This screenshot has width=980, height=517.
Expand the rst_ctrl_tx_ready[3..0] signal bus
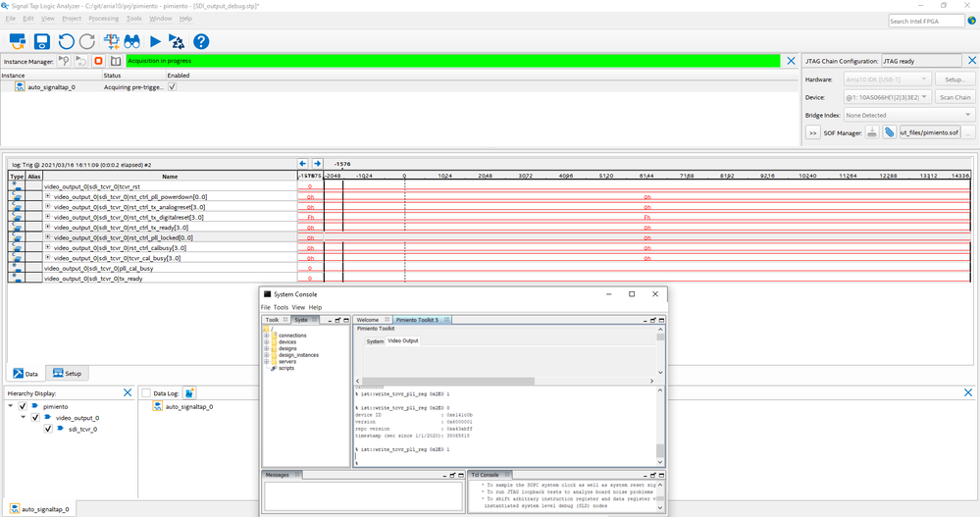coord(48,228)
